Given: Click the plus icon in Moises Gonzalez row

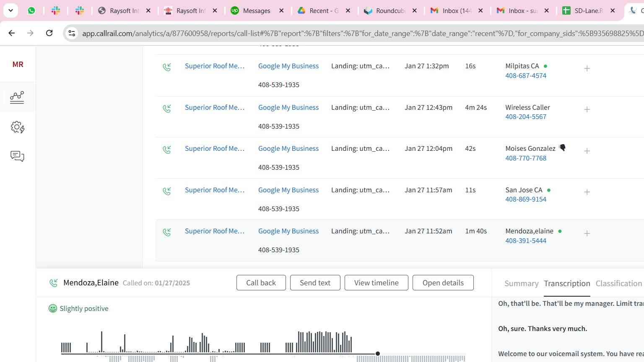Looking at the screenshot, I should coord(587,151).
